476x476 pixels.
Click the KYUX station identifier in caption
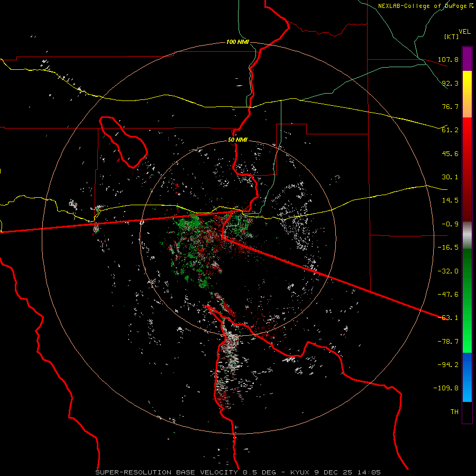(300, 472)
